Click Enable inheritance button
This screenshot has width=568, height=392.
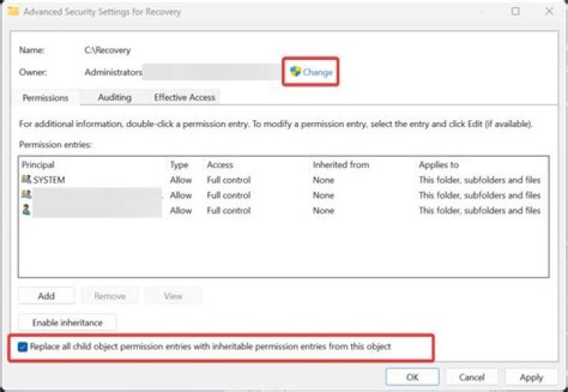[x=67, y=323]
